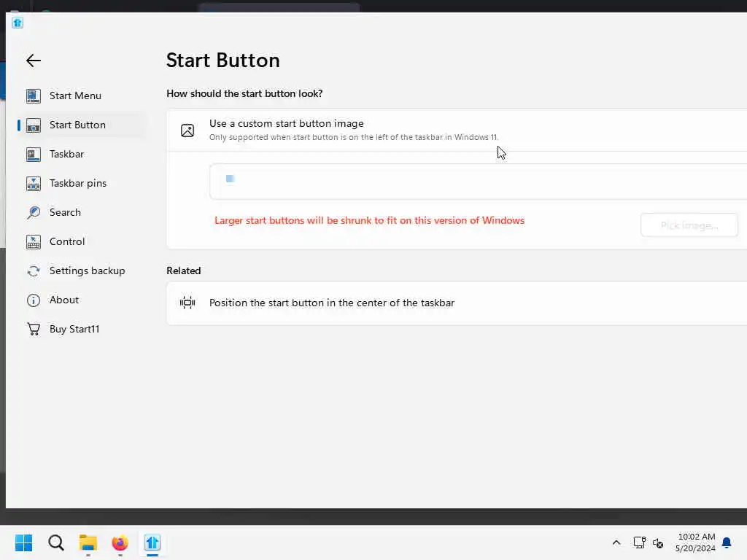Open File Explorer from the taskbar

pyautogui.click(x=88, y=542)
